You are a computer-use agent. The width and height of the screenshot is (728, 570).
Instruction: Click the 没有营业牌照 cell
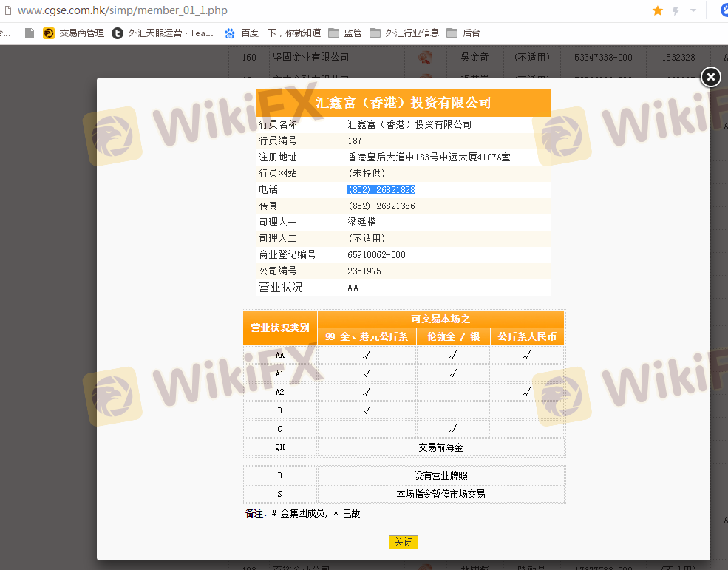[x=440, y=475]
